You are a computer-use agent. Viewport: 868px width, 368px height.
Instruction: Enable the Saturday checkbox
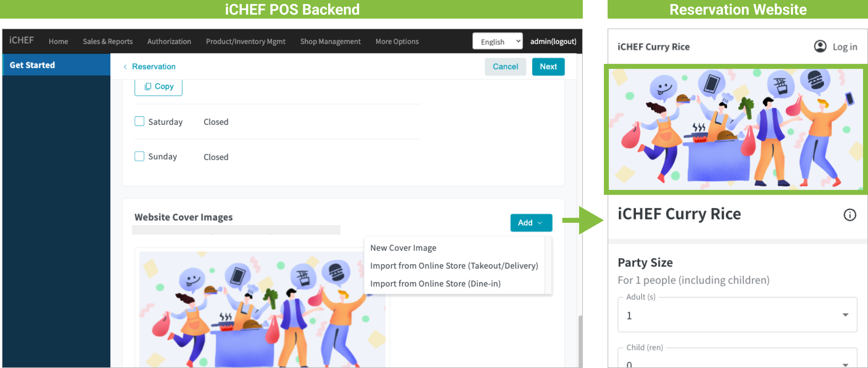(x=139, y=121)
